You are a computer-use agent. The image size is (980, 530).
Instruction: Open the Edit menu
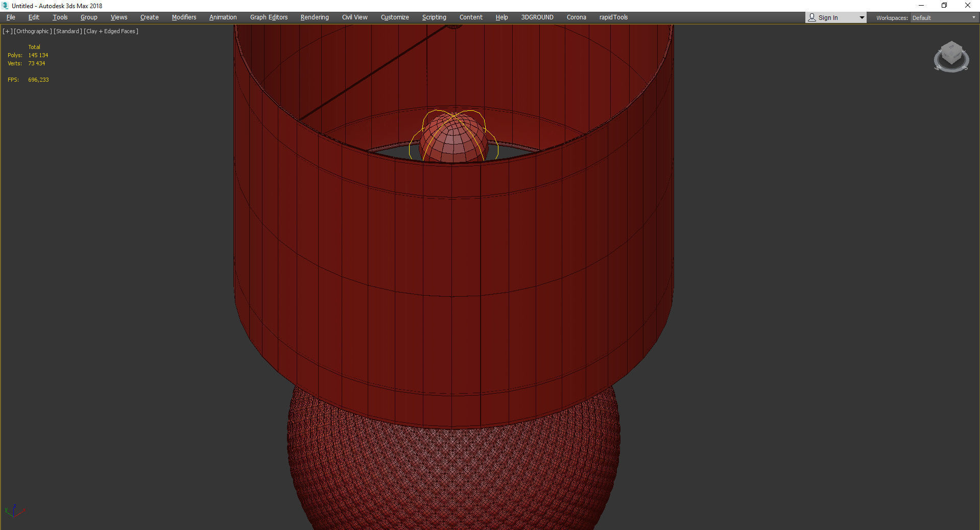point(34,17)
